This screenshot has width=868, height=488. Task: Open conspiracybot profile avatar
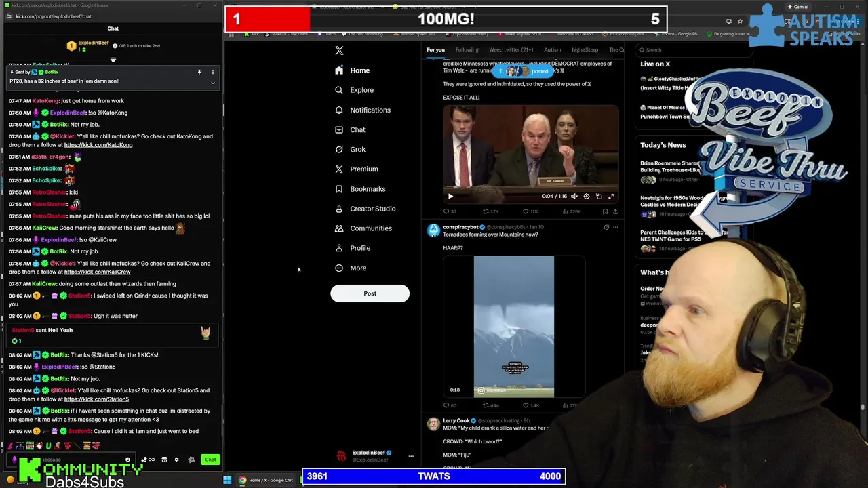coord(433,230)
